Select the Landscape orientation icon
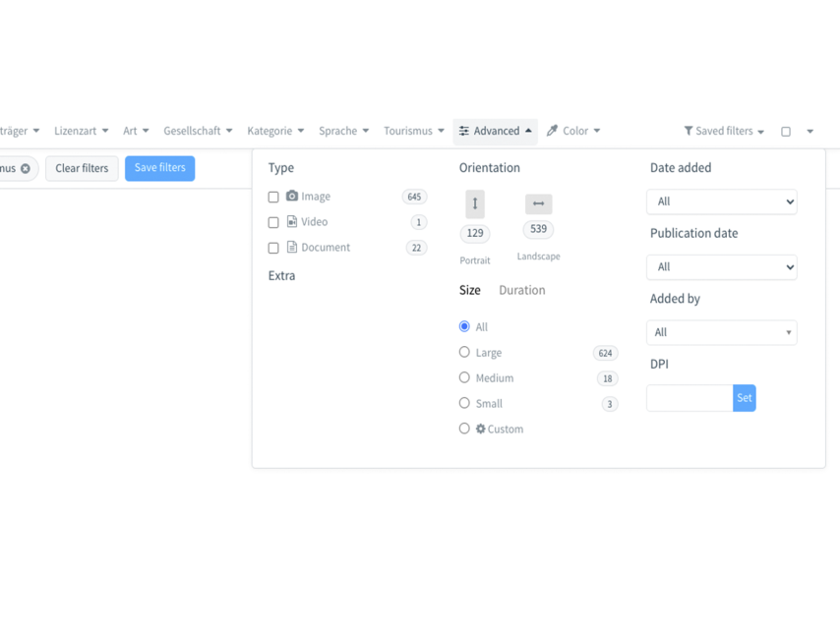840x630 pixels. 538,203
